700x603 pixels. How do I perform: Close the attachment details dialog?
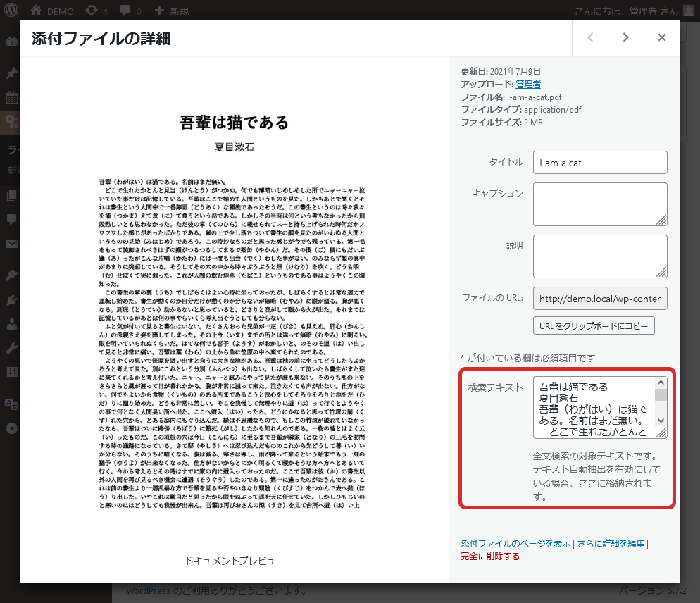point(661,38)
